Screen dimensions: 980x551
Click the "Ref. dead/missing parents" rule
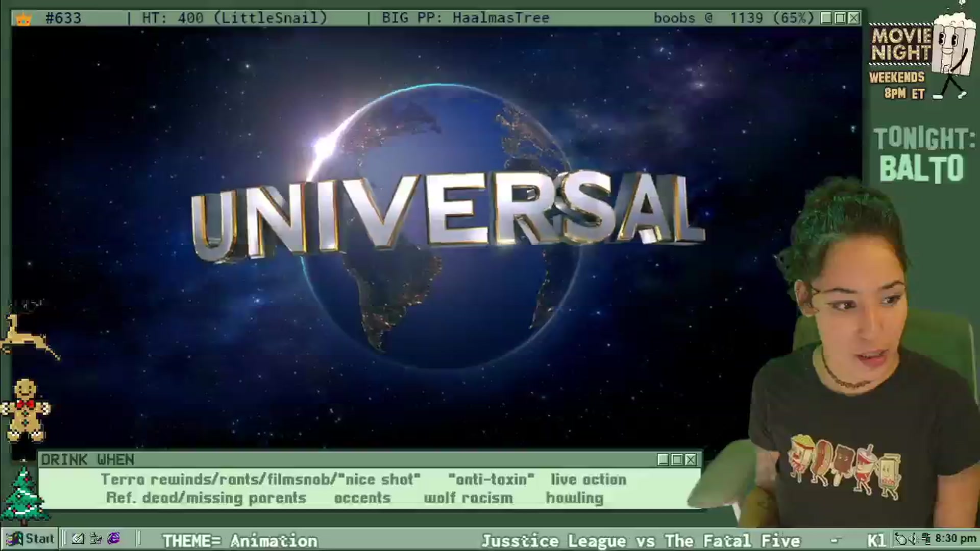pos(206,498)
